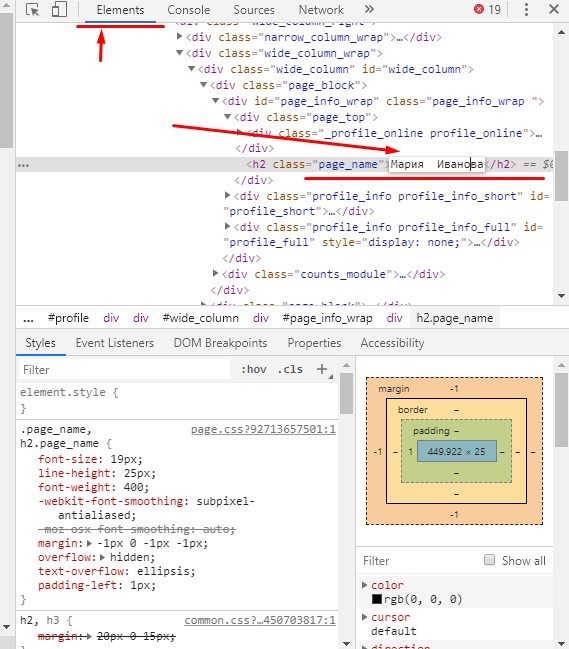
Task: Activate the inspect element picker icon
Action: click(x=32, y=10)
